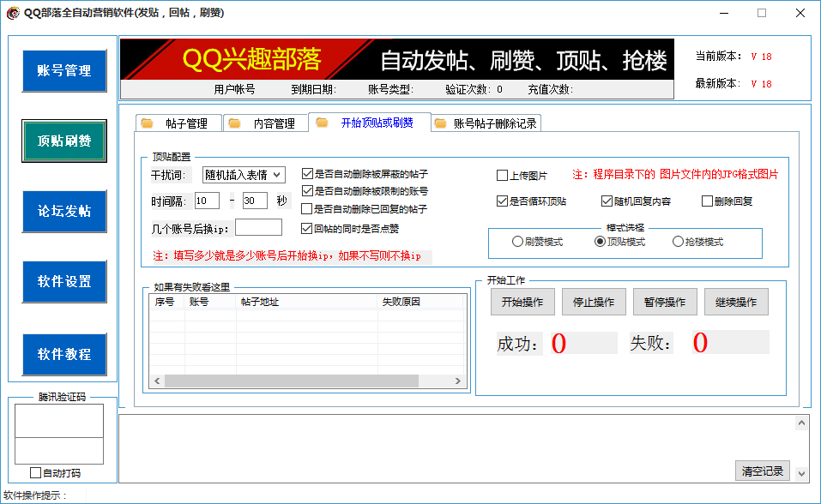Open the 软件教程 sidebar button
Image resolution: width=821 pixels, height=504 pixels.
coord(64,354)
